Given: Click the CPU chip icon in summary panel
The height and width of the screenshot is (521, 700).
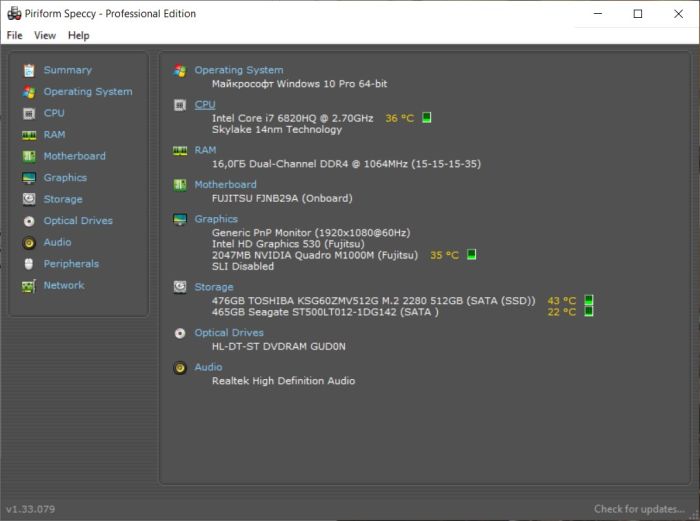Looking at the screenshot, I should point(180,105).
